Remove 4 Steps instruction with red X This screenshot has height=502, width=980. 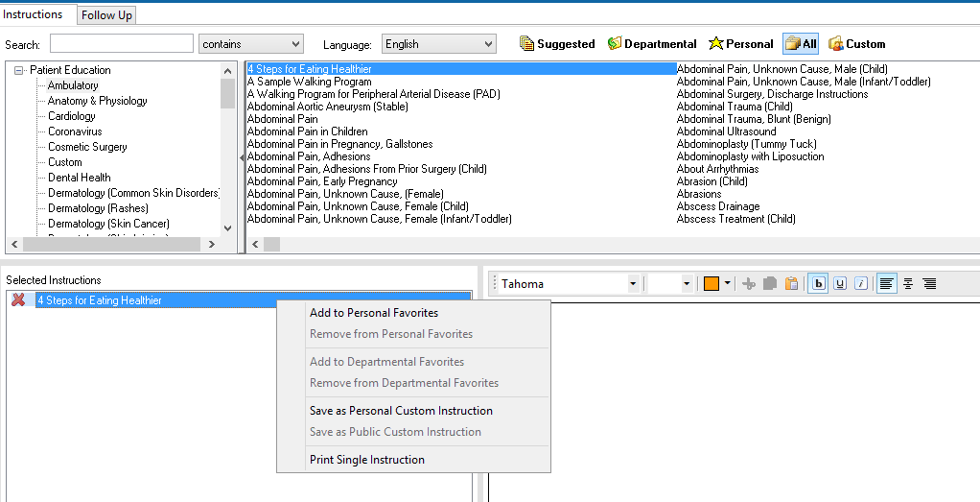pyautogui.click(x=18, y=300)
